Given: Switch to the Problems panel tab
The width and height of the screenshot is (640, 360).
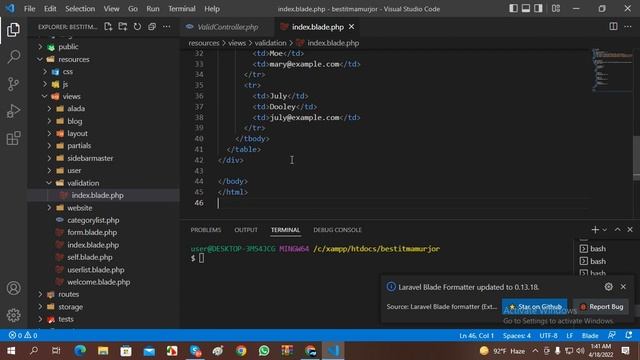Looking at the screenshot, I should point(206,230).
